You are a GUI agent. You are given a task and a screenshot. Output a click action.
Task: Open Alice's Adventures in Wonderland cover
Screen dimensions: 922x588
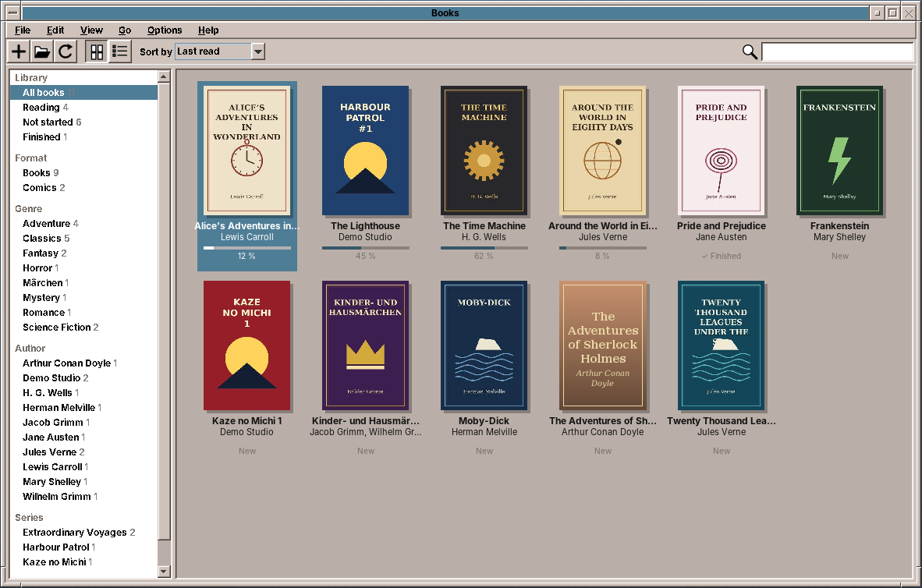pos(247,151)
